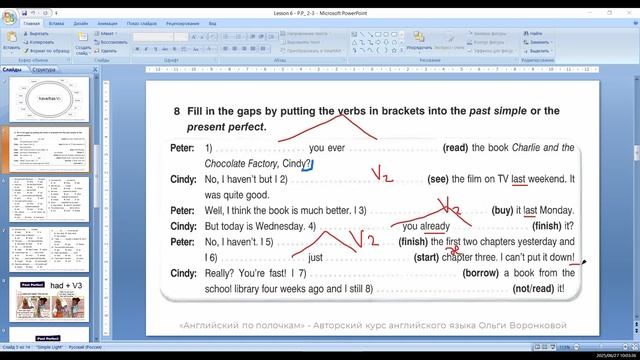Toggle italic formatting

point(146,49)
